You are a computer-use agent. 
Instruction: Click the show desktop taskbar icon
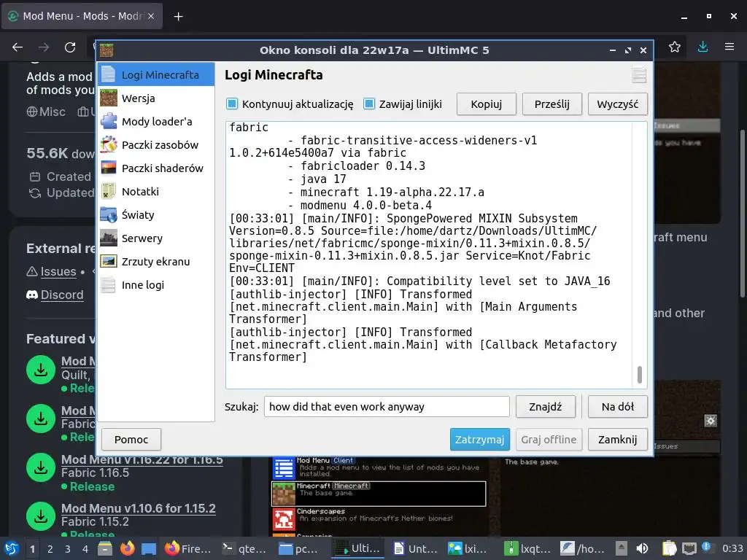149,548
